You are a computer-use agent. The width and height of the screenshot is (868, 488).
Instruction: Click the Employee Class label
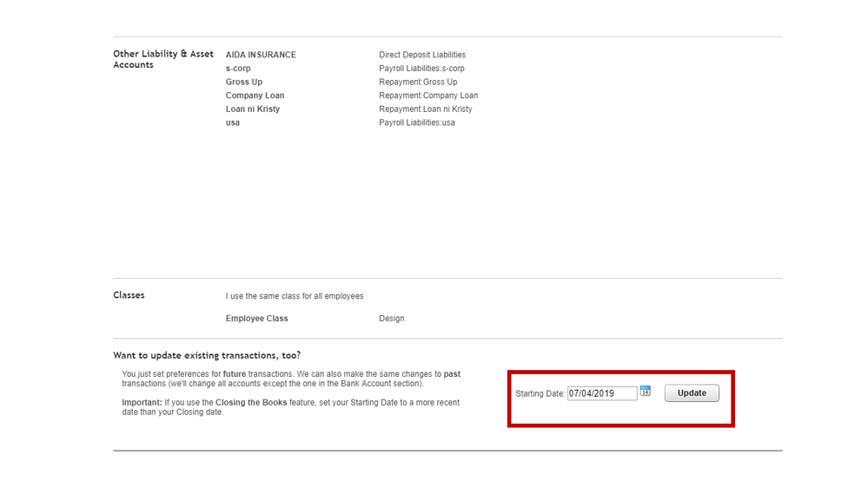(257, 318)
